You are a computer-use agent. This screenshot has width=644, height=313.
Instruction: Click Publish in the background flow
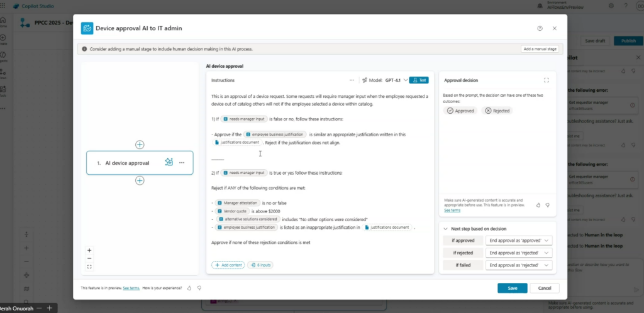click(628, 41)
